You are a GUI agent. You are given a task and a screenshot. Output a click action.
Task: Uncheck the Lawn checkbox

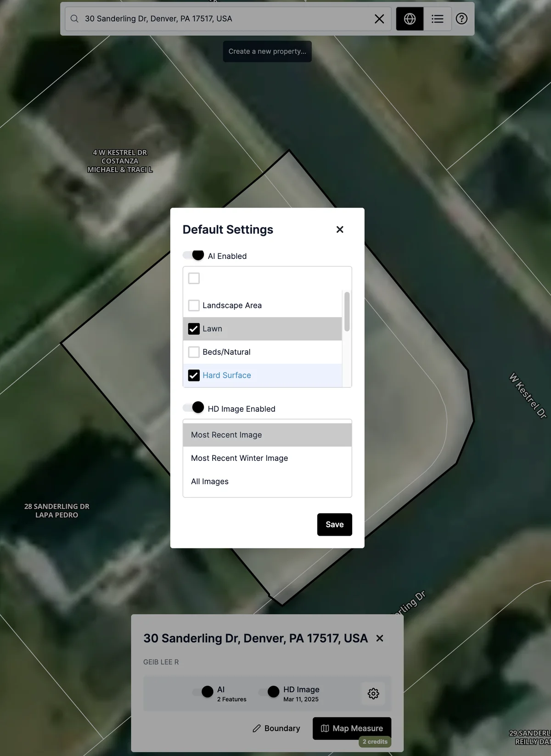[194, 329]
